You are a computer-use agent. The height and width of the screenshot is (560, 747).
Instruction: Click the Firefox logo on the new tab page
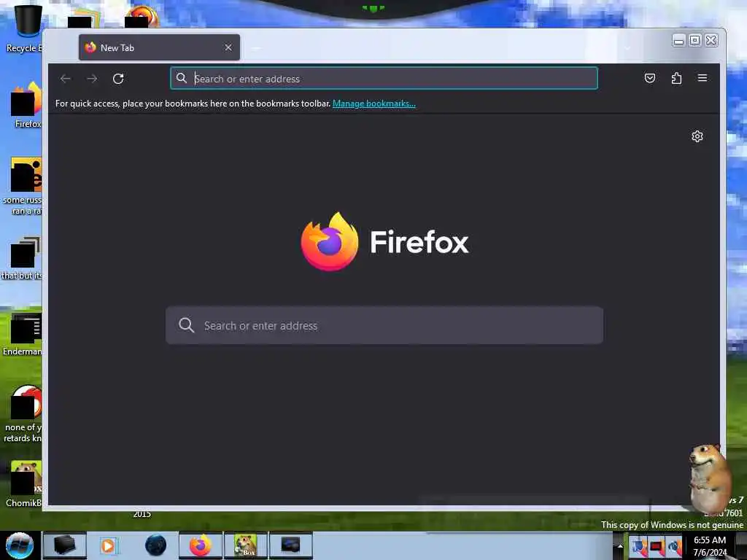(x=384, y=242)
